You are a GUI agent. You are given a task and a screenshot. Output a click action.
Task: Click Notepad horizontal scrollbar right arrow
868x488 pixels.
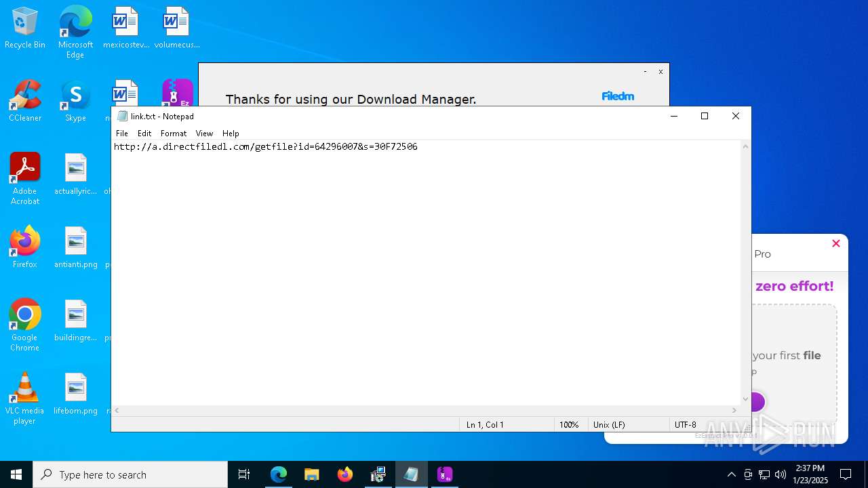point(734,410)
